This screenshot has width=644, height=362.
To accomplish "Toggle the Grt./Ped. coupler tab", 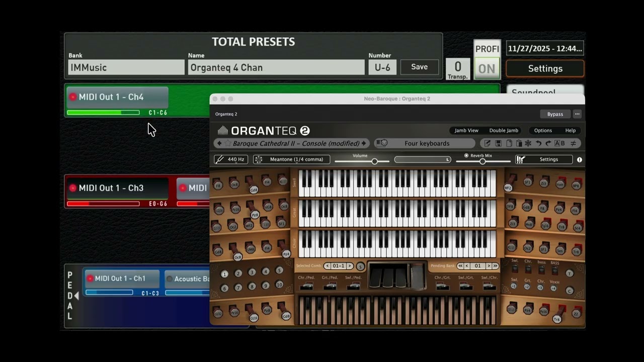I will point(330,286).
